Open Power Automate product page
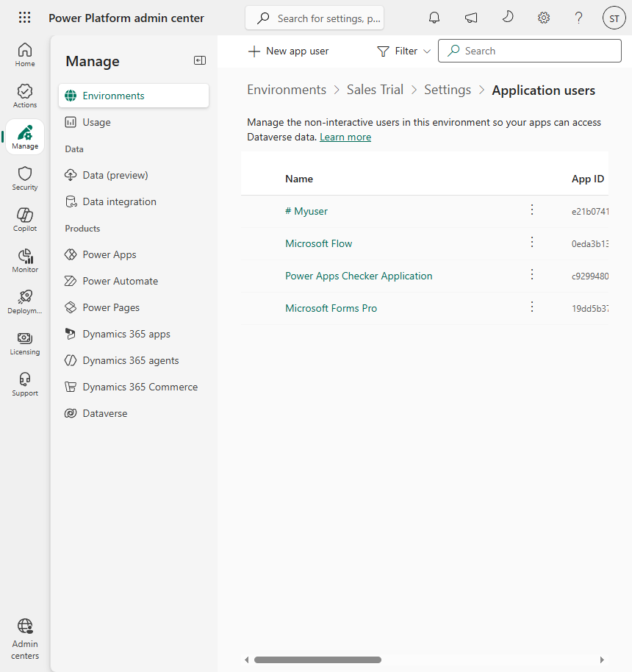Viewport: 632px width, 672px height. click(x=134, y=281)
